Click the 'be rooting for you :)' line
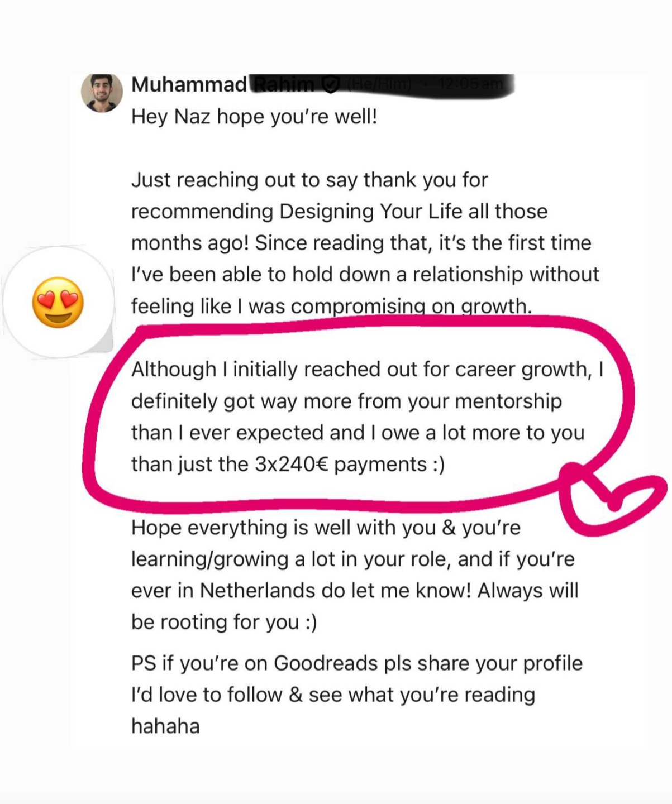Image resolution: width=672 pixels, height=804 pixels. click(224, 623)
